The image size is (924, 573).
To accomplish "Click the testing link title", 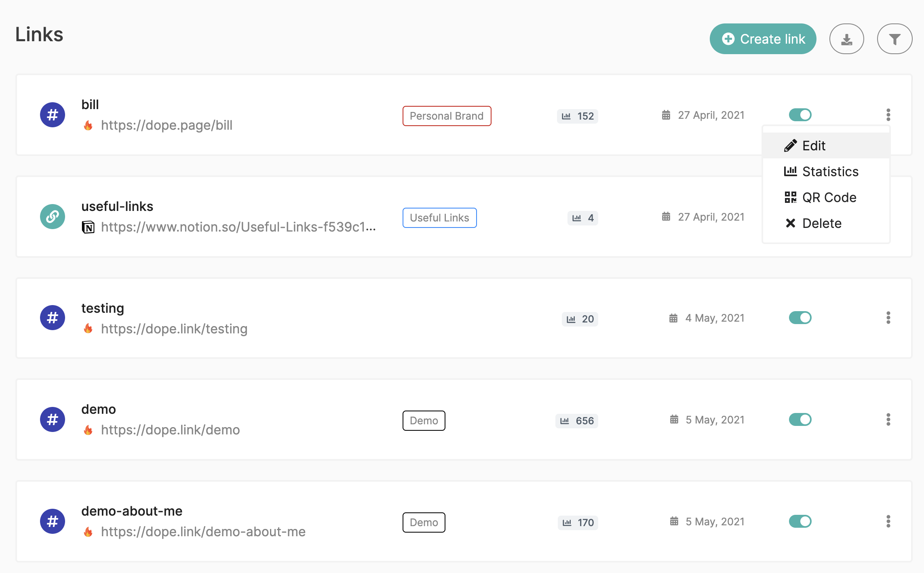I will click(x=103, y=308).
